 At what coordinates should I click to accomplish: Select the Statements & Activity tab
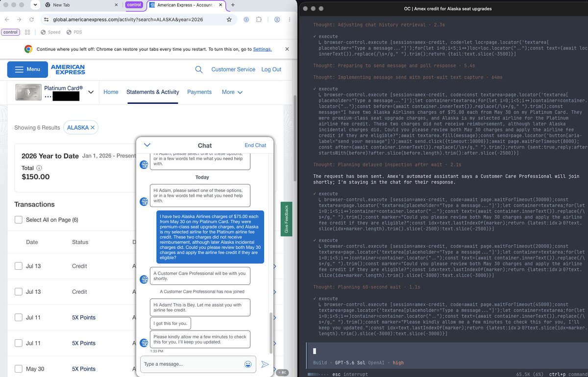coord(153,92)
